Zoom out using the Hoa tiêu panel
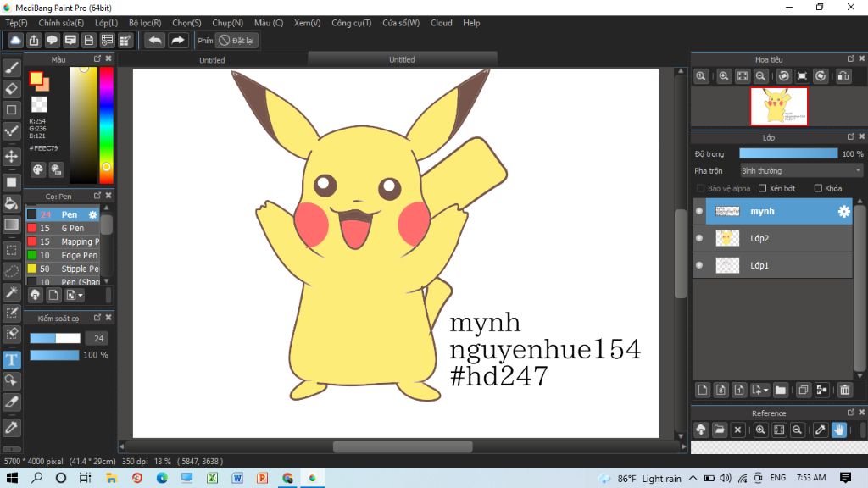The width and height of the screenshot is (868, 488). pyautogui.click(x=760, y=76)
